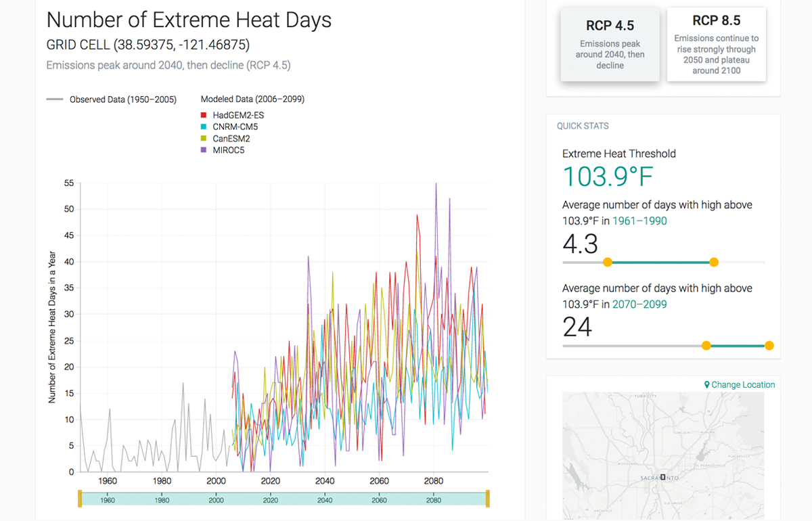Viewport: 812px width, 521px height.
Task: Select the RCP 4.5 emissions scenario
Action: click(610, 45)
